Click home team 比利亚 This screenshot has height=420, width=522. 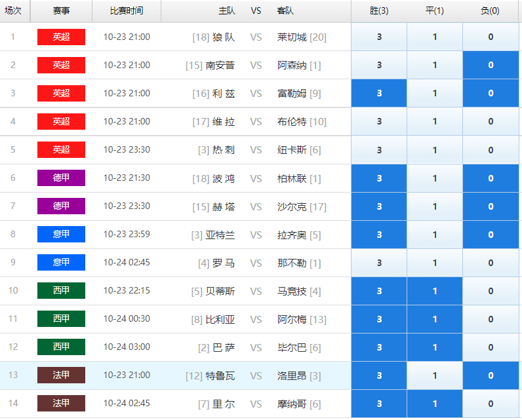[220, 320]
